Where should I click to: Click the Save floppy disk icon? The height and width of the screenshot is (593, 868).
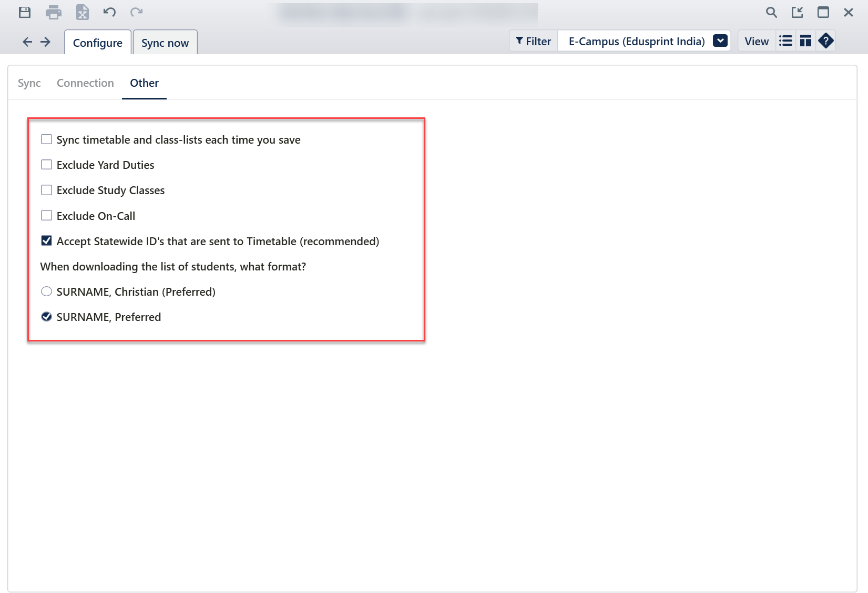tap(25, 12)
